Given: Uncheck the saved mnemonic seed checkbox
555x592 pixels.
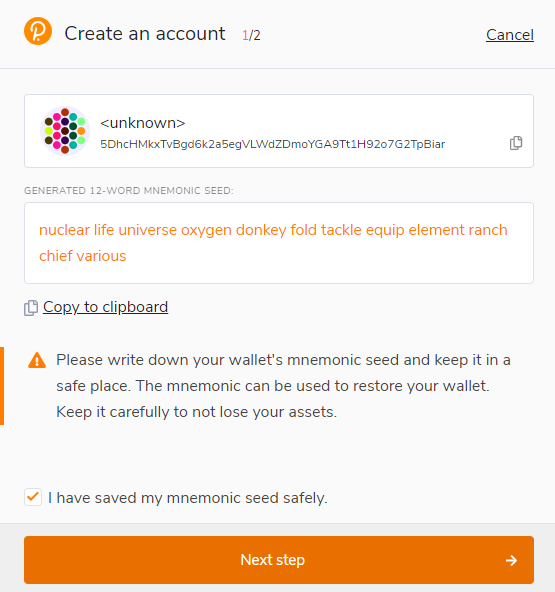Looking at the screenshot, I should [x=33, y=497].
